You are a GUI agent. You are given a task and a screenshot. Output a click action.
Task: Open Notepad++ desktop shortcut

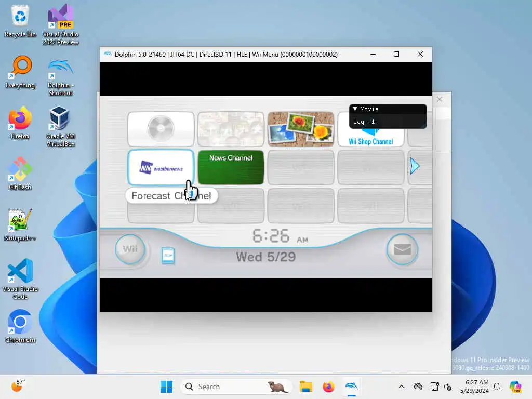pyautogui.click(x=20, y=224)
